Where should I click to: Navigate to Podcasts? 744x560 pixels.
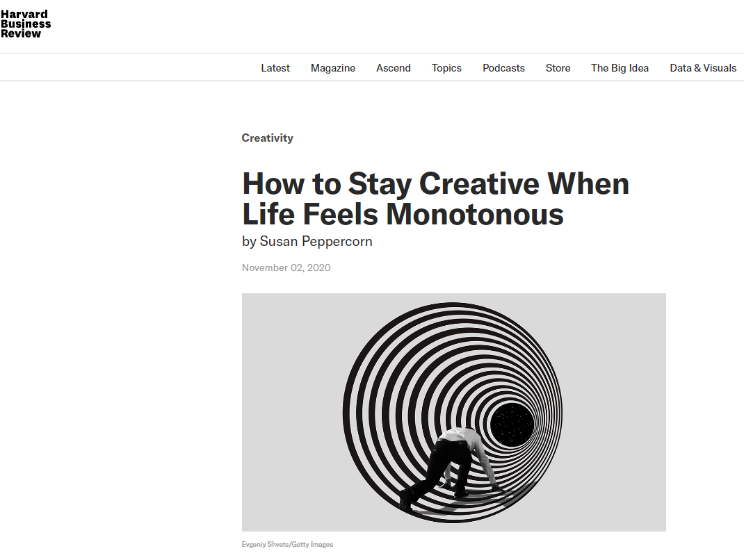pyautogui.click(x=503, y=68)
